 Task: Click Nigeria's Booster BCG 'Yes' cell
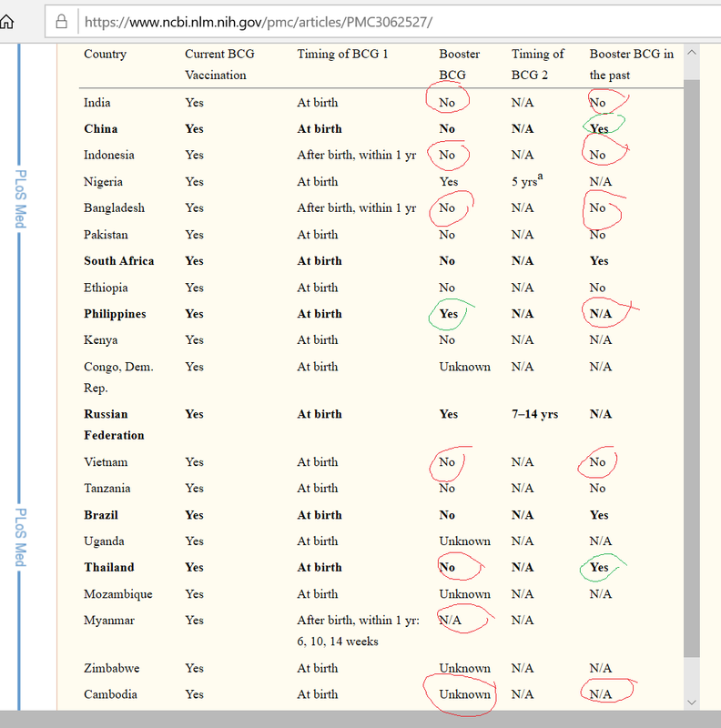tap(448, 181)
